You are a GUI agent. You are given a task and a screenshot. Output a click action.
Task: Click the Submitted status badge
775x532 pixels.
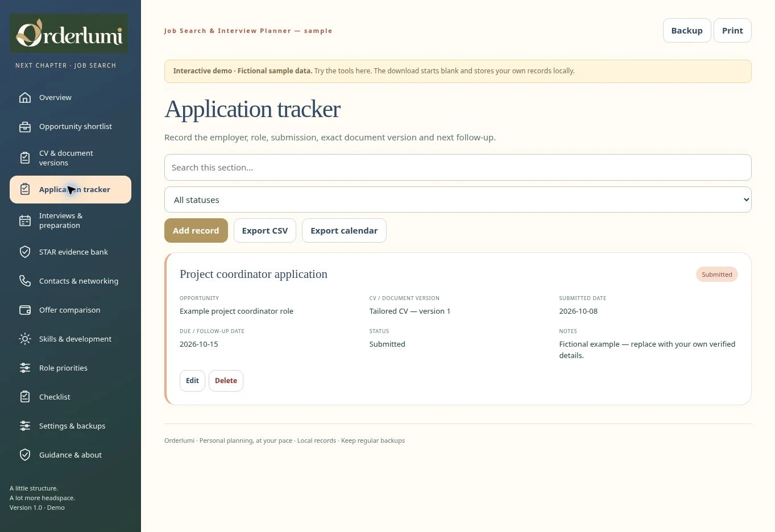pos(717,275)
